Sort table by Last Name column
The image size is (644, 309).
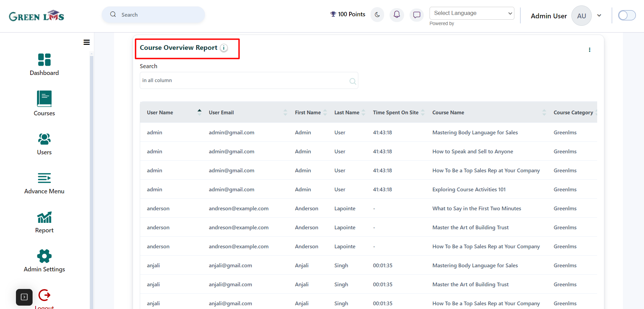364,112
